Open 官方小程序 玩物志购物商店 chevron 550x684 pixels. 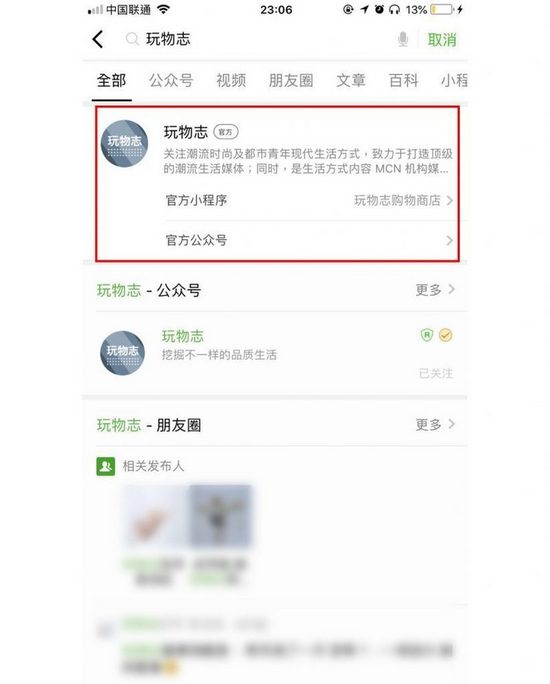click(449, 200)
